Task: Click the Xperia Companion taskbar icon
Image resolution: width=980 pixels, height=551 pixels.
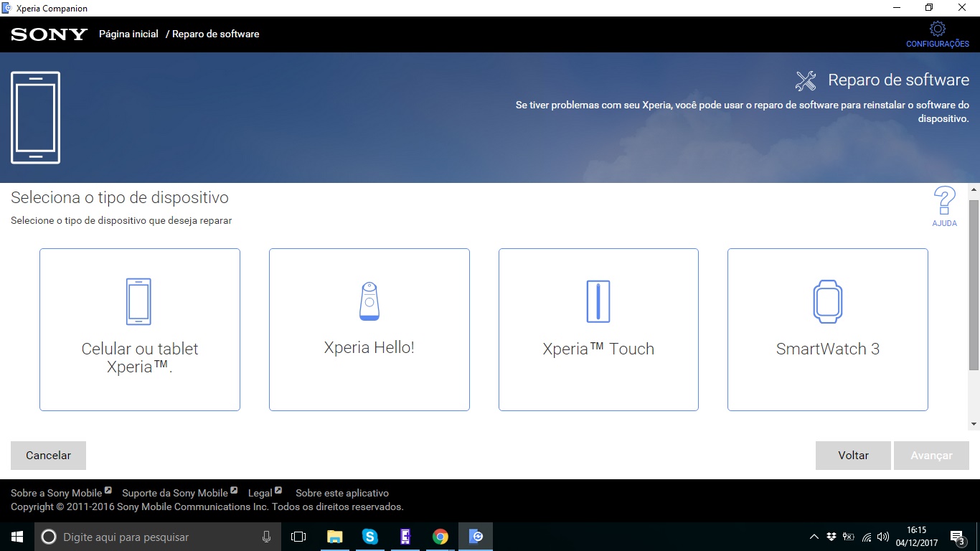Action: point(476,537)
